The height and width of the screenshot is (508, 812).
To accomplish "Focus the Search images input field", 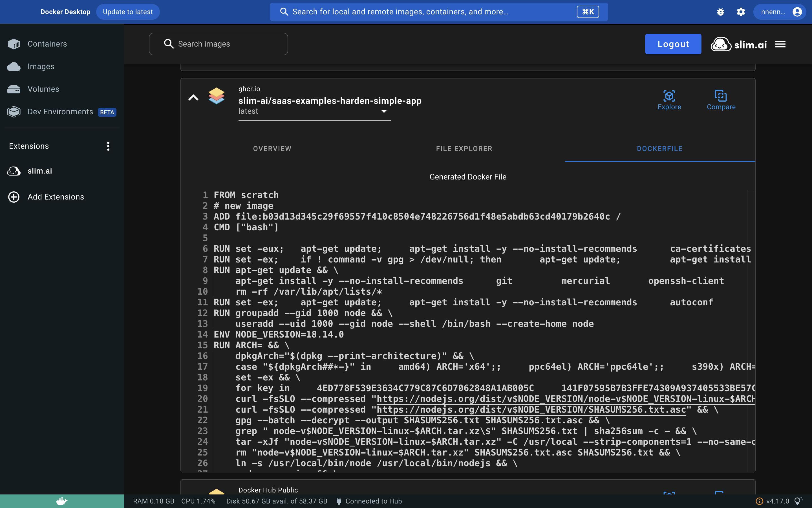I will pyautogui.click(x=219, y=44).
